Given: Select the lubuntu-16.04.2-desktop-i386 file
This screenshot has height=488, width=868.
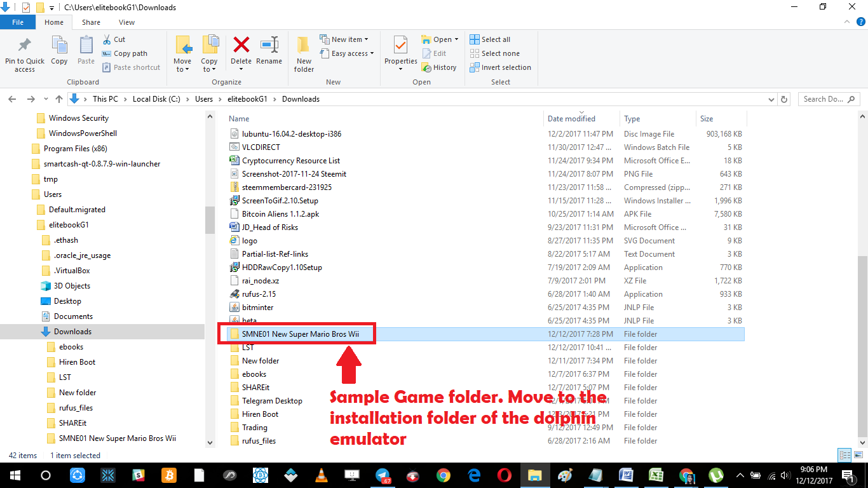Looking at the screenshot, I should pos(292,134).
